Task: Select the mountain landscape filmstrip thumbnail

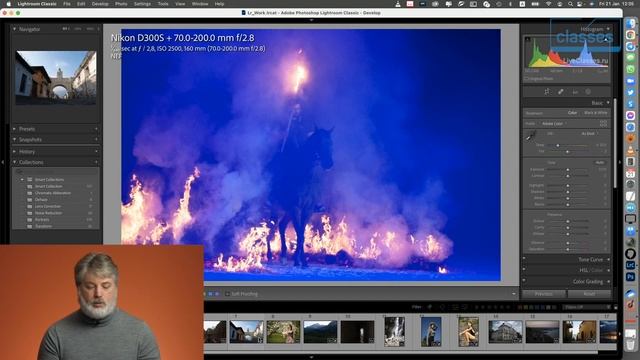Action: (320, 332)
